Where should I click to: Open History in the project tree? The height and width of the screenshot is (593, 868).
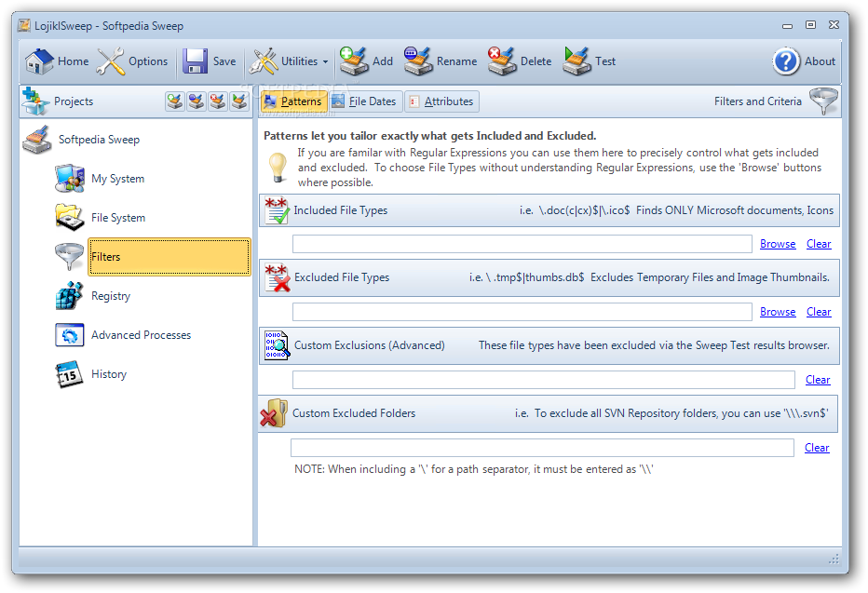[108, 374]
